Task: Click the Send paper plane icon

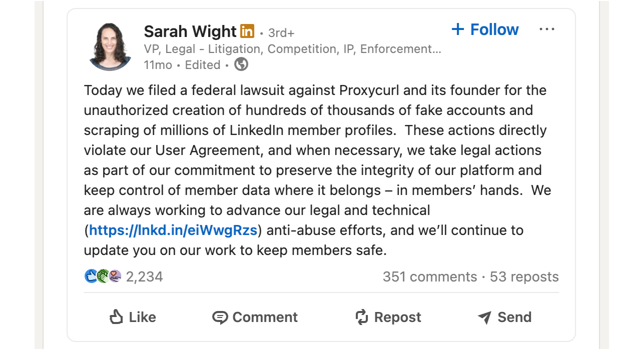Action: pos(484,317)
